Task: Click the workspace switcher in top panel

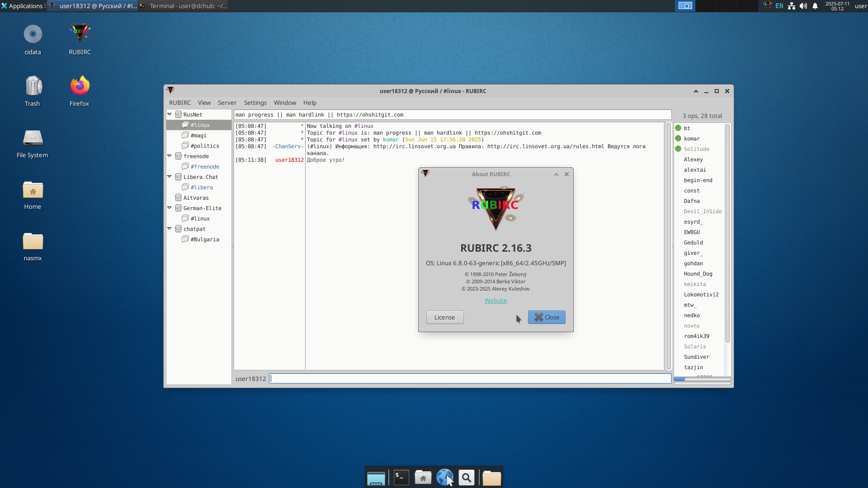Action: [x=685, y=6]
